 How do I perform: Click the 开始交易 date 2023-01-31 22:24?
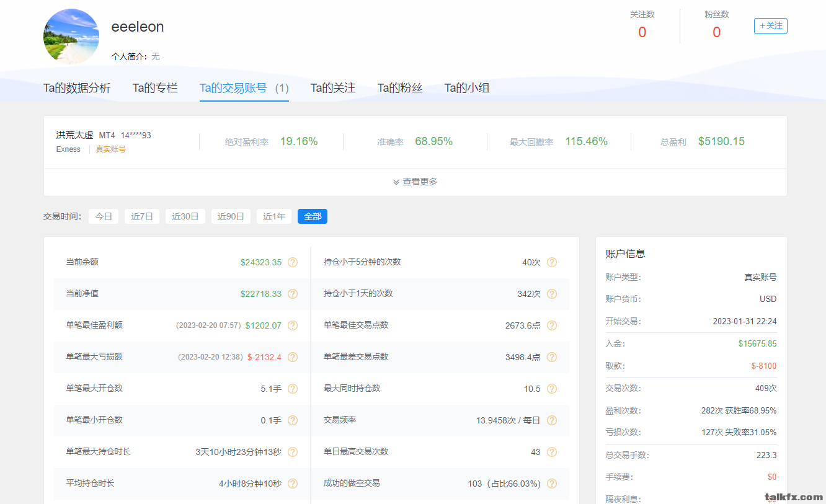pyautogui.click(x=745, y=321)
